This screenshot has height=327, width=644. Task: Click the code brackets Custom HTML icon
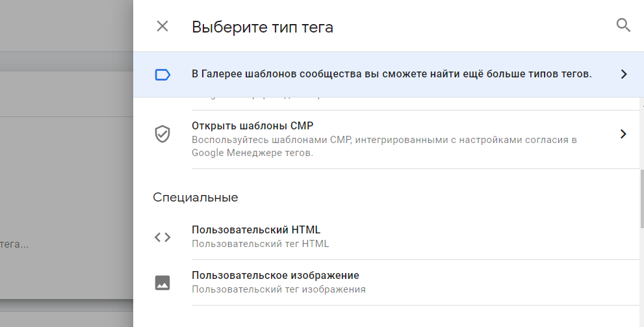coord(162,237)
